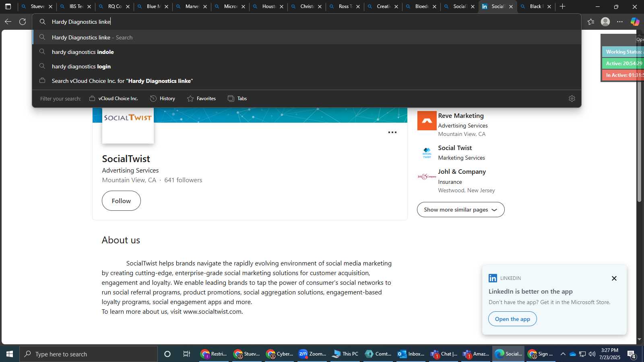Click into the address bar text field

pos(306,22)
